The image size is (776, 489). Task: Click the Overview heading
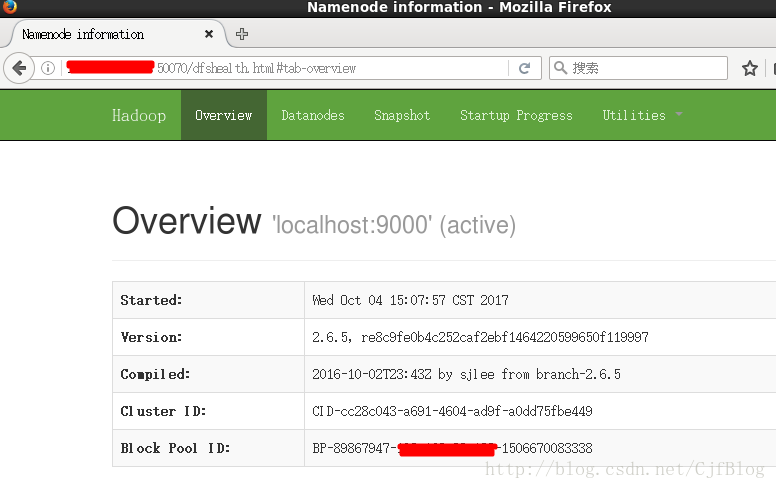tap(187, 220)
